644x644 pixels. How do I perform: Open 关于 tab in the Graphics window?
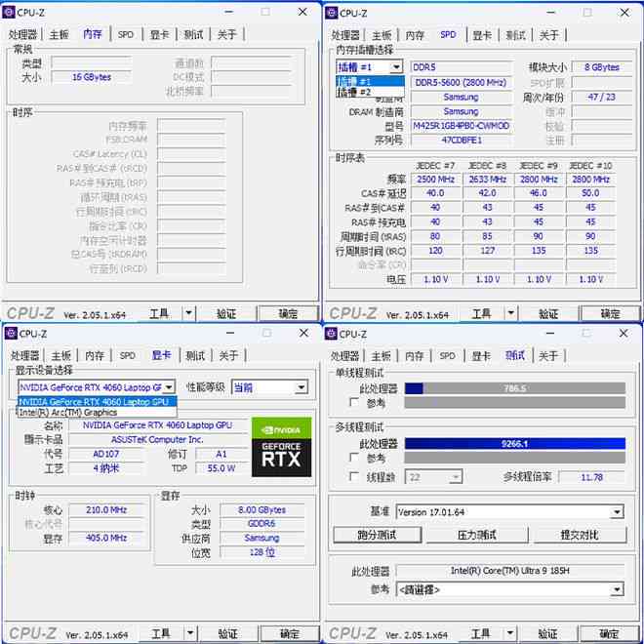(228, 356)
